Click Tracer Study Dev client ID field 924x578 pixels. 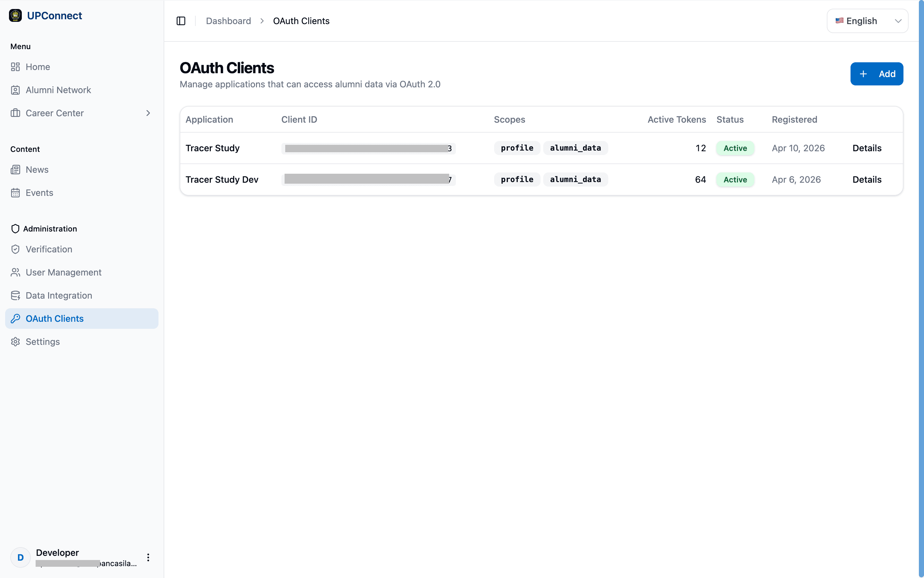pyautogui.click(x=368, y=180)
